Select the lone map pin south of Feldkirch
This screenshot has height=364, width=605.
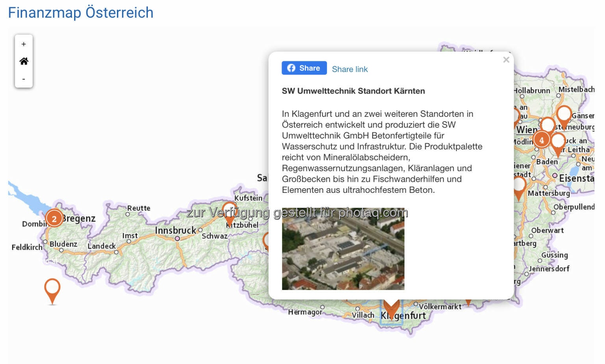tap(52, 288)
